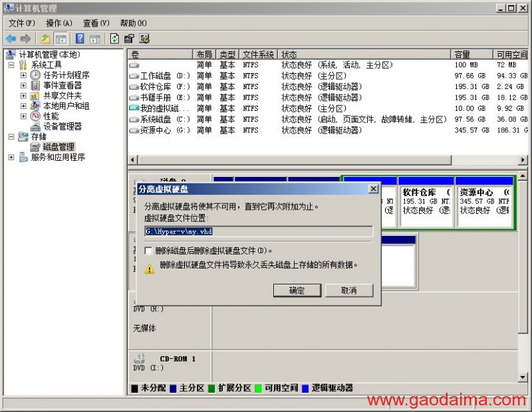Click the 工作磁盘 (D:) volume icon

tap(134, 76)
